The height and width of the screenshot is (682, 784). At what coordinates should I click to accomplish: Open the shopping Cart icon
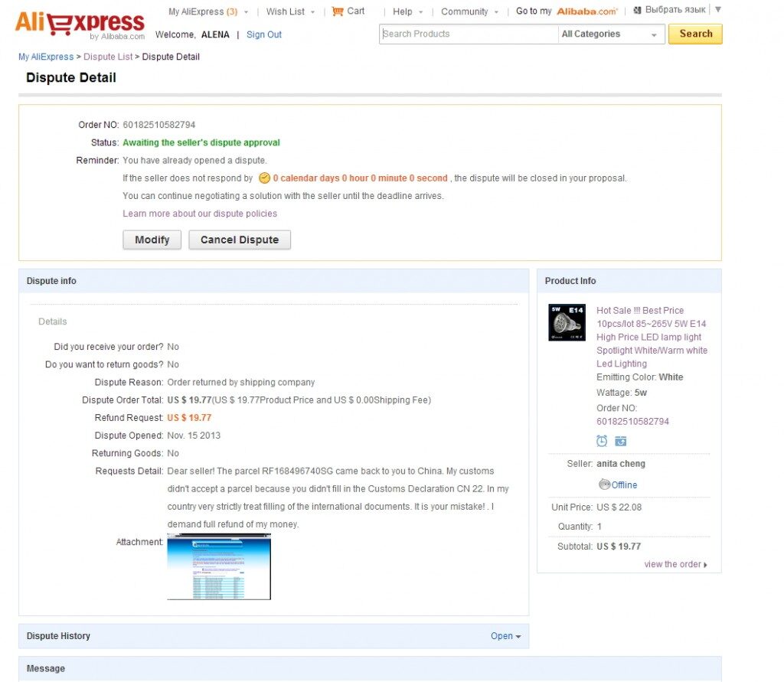pos(338,11)
